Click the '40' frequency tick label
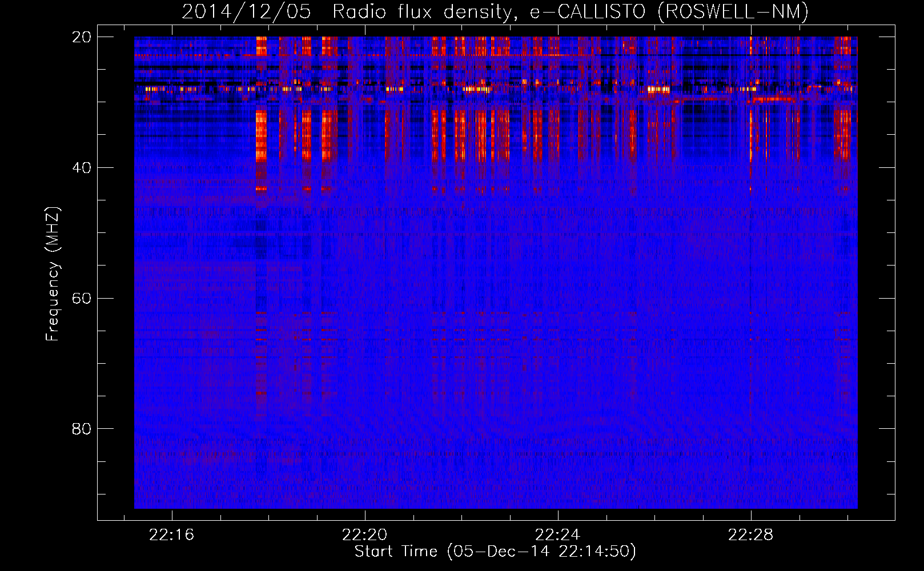This screenshot has height=571, width=924. click(x=82, y=168)
